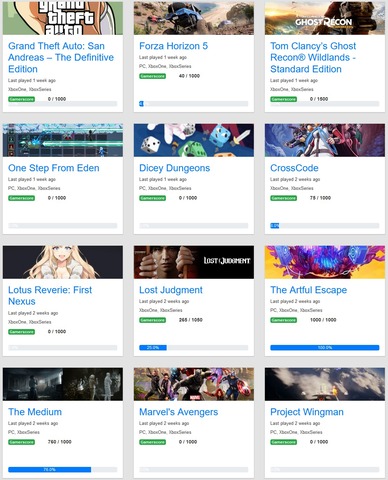Open the Project Wingman title link
388x480 pixels.
307,412
